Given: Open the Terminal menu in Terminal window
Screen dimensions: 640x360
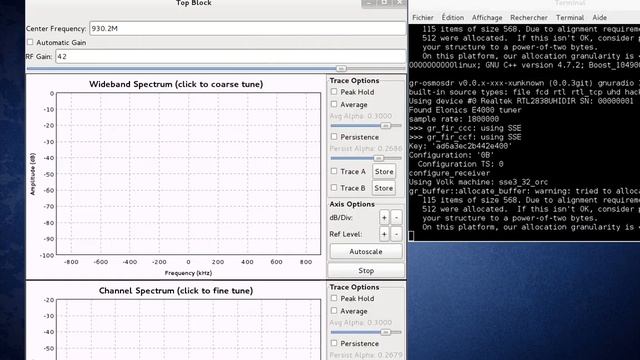Looking at the screenshot, I should pos(570,18).
